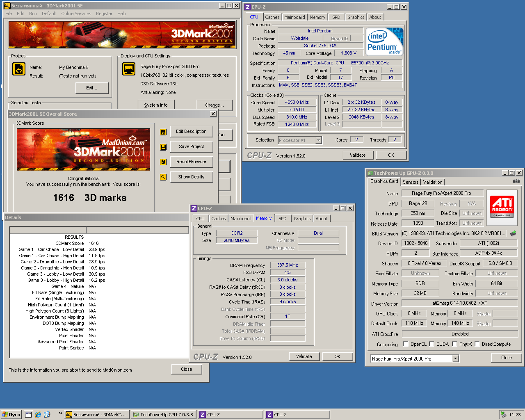The image size is (525, 420).
Task: Click the Change... button in display settings
Action: 214,105
